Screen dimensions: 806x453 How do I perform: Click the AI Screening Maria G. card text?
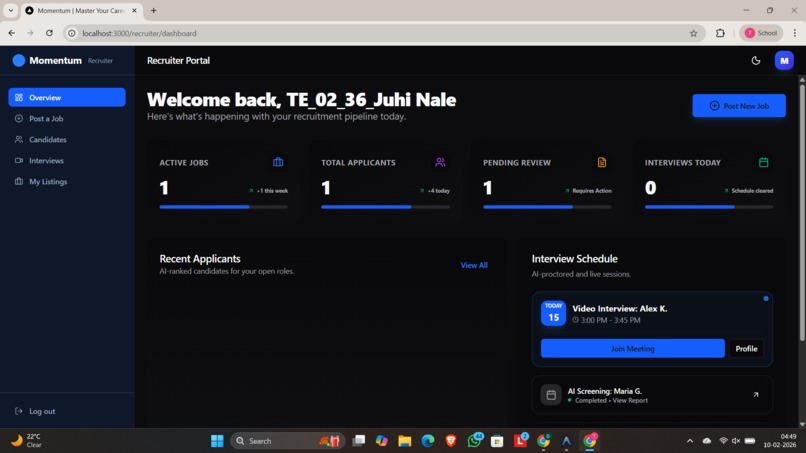(608, 395)
